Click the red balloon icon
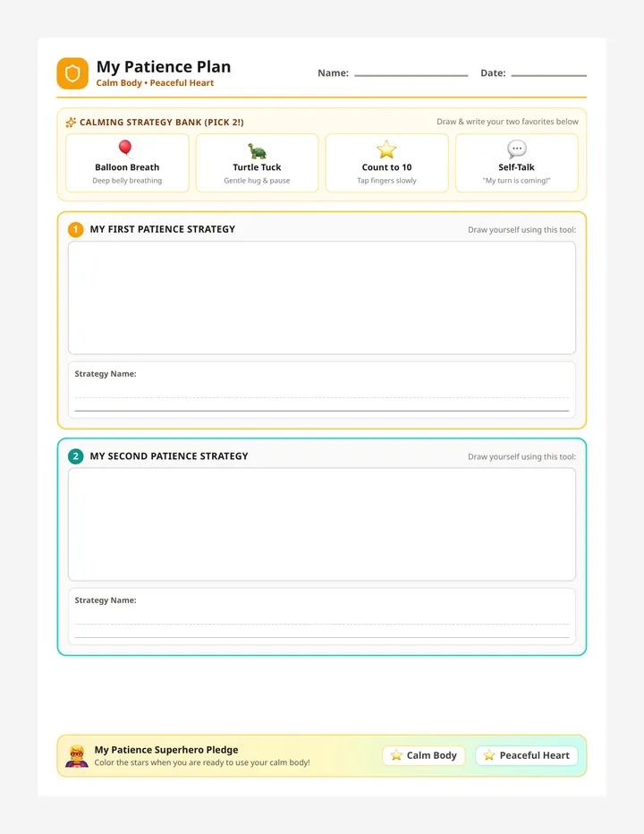 tap(125, 149)
